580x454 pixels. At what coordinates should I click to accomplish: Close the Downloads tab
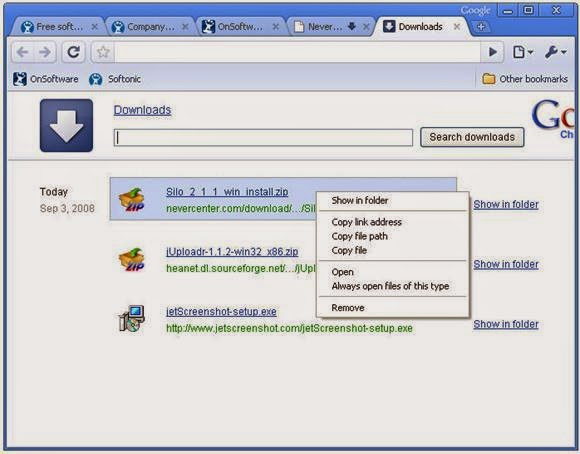point(457,27)
